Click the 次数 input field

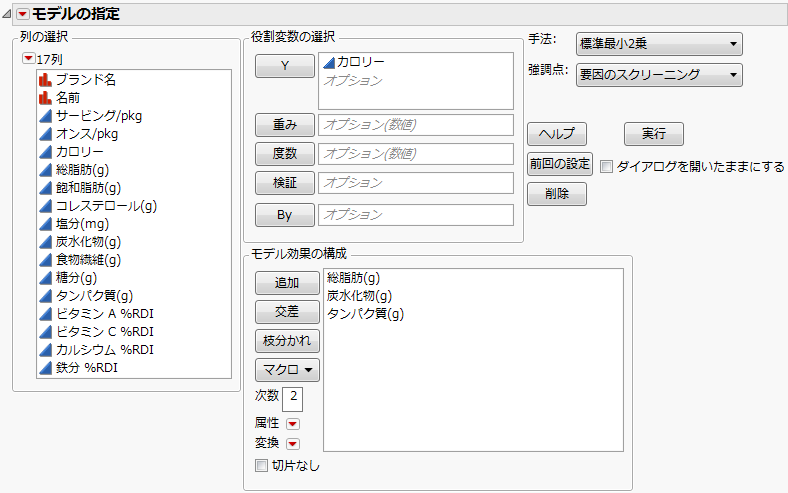[293, 397]
